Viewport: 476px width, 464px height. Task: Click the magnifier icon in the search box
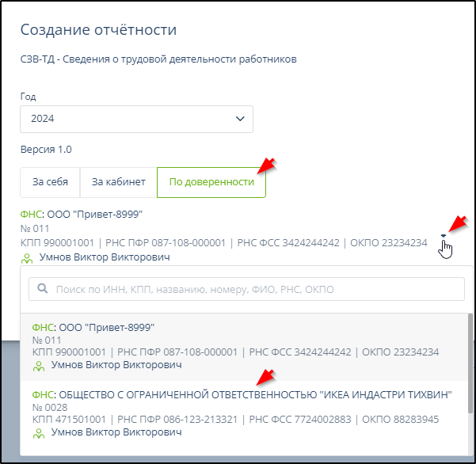point(43,290)
